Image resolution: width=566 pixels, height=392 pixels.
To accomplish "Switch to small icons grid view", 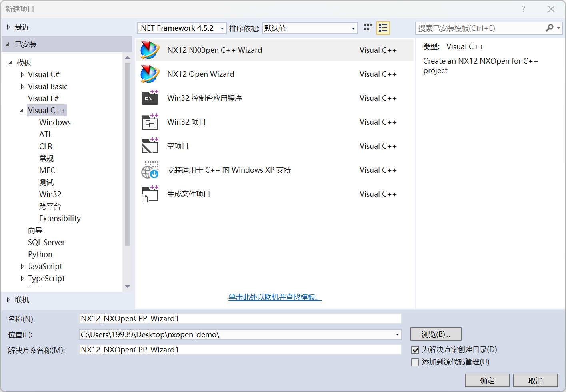I will click(x=368, y=28).
